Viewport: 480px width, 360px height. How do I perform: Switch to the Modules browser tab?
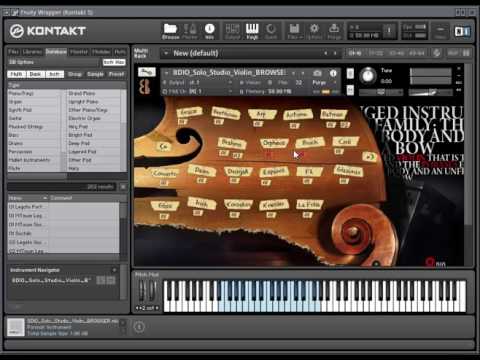101,52
